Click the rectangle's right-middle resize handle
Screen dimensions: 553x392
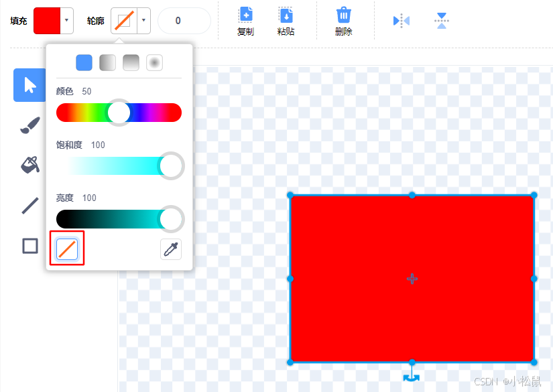click(x=534, y=279)
